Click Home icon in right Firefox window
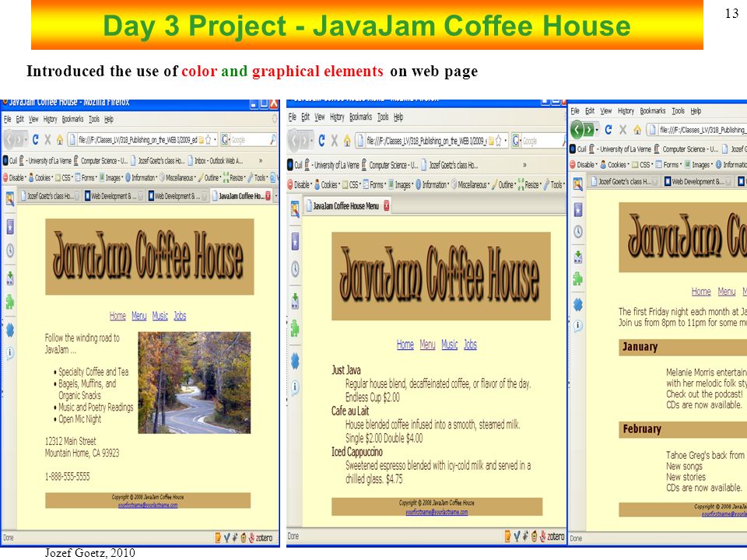This screenshot has height=560, width=747. pyautogui.click(x=637, y=130)
